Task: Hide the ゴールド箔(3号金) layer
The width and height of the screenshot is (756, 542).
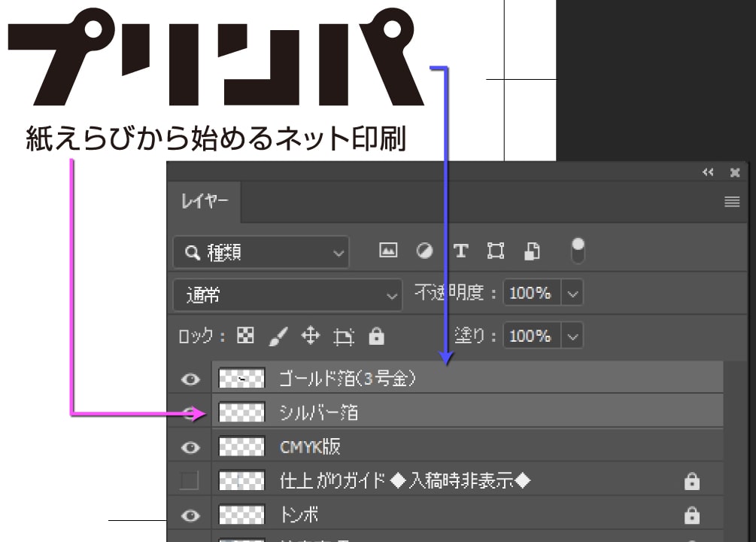Action: point(191,379)
